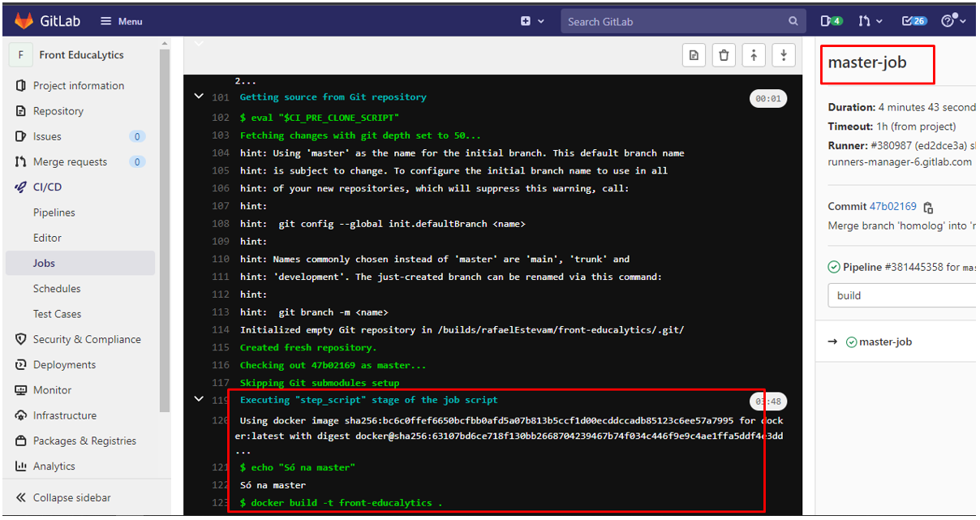
Task: Click 'Created fresh repository.' log line
Action: 308,347
